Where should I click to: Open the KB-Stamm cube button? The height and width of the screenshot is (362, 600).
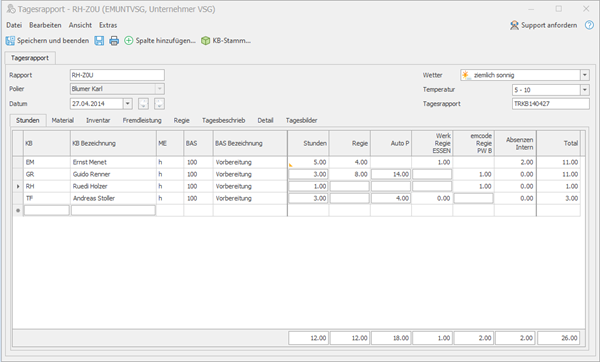tap(226, 41)
